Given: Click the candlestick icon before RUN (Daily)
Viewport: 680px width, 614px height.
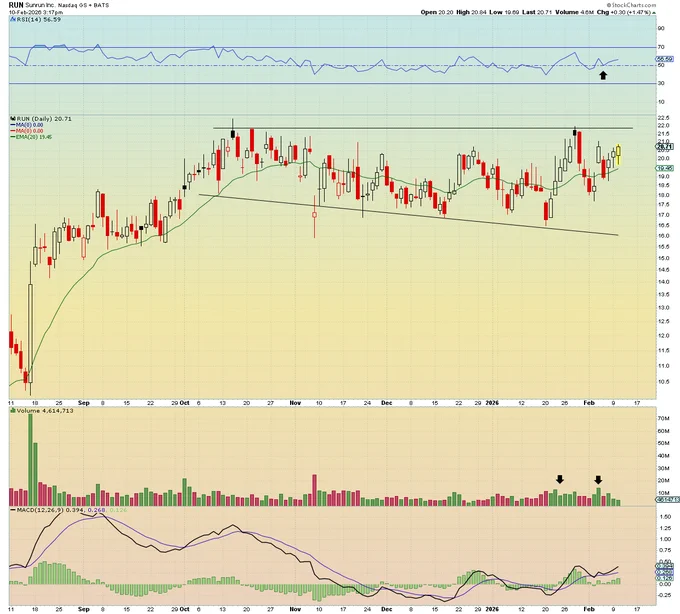Looking at the screenshot, I should pyautogui.click(x=13, y=119).
